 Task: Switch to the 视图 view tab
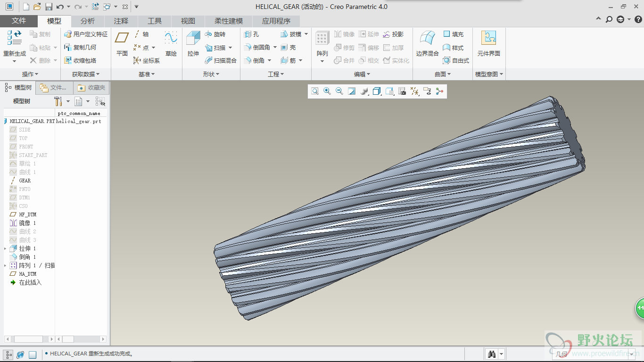pyautogui.click(x=188, y=21)
